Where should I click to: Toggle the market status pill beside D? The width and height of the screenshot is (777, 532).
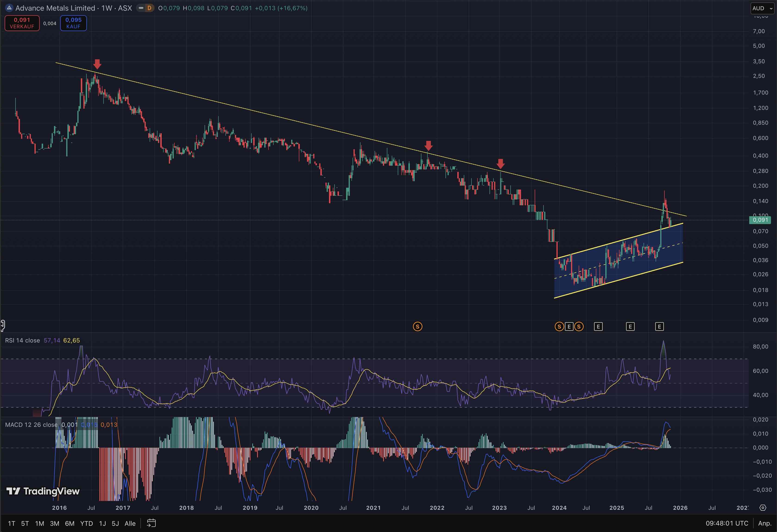pyautogui.click(x=141, y=8)
